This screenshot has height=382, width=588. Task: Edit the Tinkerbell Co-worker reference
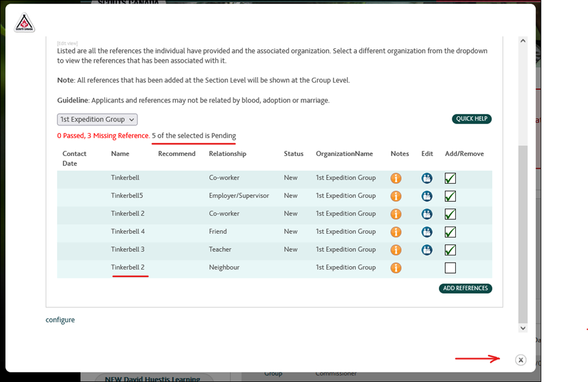tap(427, 178)
